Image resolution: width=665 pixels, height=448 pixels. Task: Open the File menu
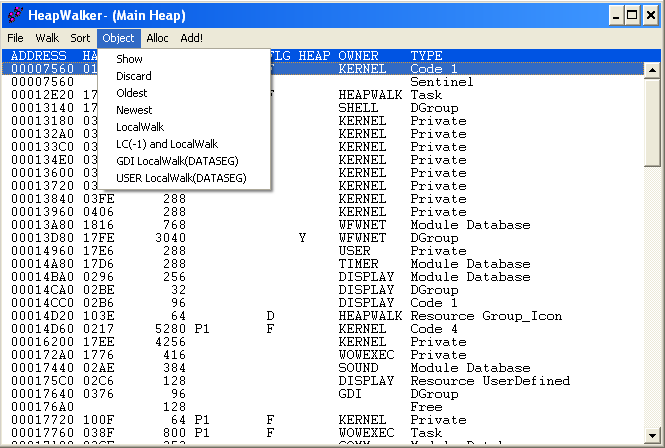(x=15, y=38)
